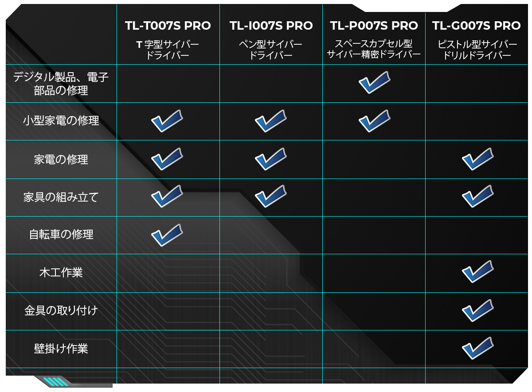Click TL-I007S PRO checkmark in 小型家電の修理 row
This screenshot has height=392, width=532.
270,121
